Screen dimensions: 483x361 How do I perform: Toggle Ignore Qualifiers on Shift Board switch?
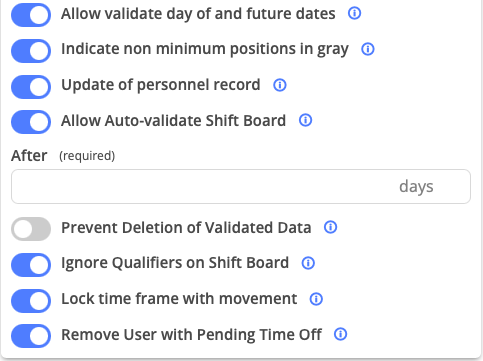pyautogui.click(x=31, y=265)
